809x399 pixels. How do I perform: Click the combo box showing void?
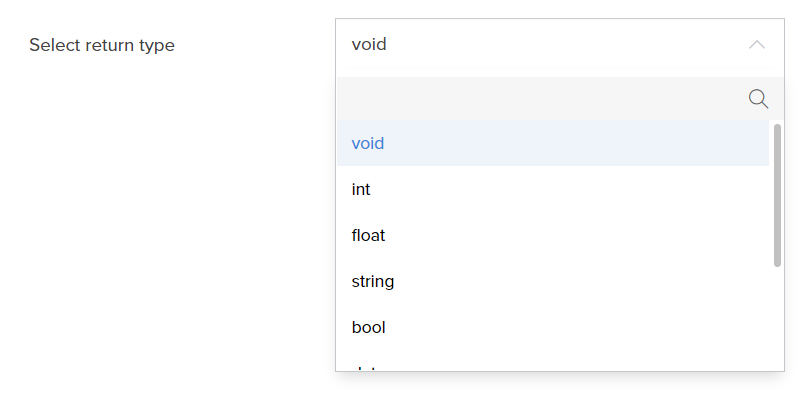point(560,45)
